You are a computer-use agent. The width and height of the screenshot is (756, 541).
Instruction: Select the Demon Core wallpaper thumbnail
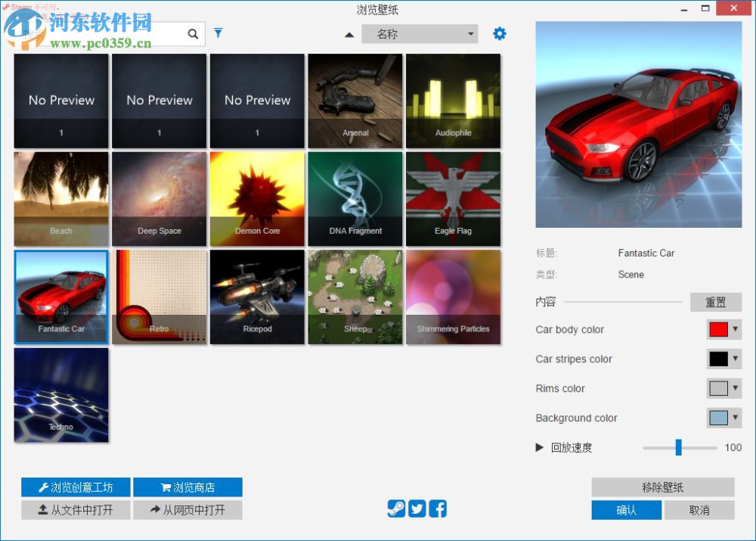click(257, 199)
